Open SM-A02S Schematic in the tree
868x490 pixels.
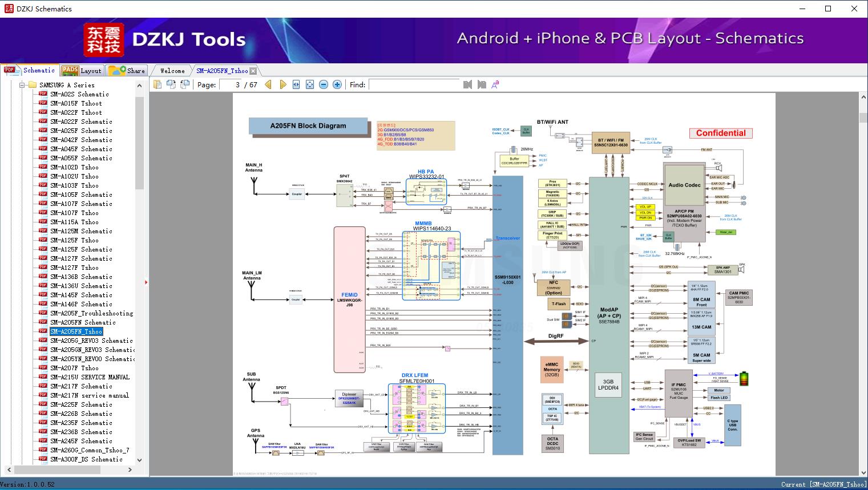coord(79,94)
